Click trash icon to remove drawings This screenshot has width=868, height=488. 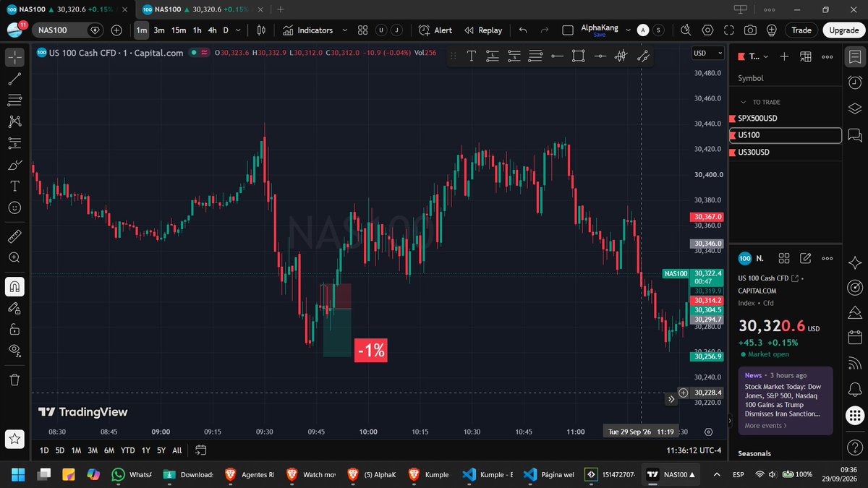14,380
